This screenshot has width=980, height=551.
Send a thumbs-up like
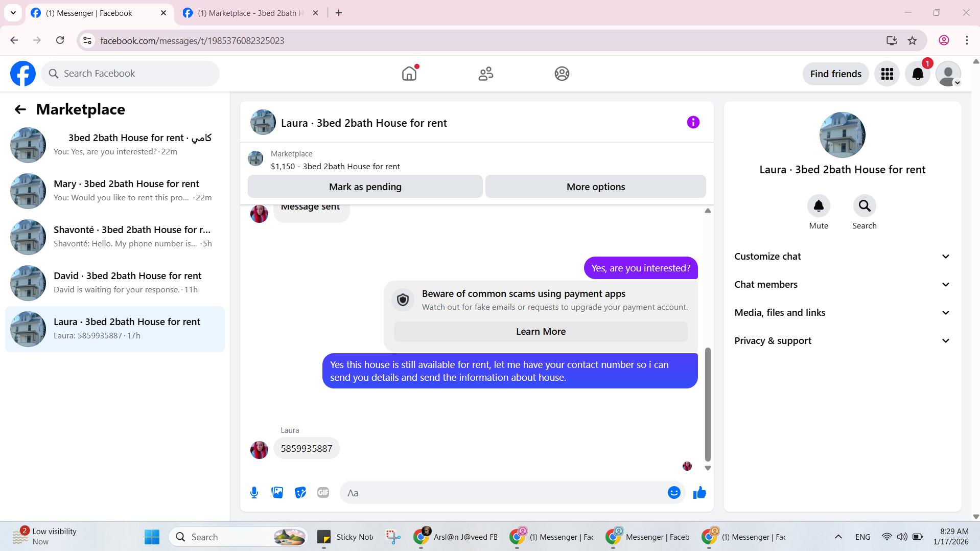click(x=699, y=493)
